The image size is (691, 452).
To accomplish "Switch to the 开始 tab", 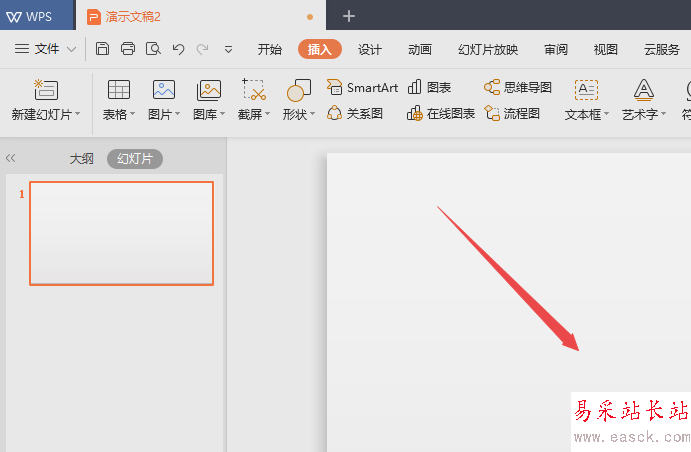I will click(270, 49).
